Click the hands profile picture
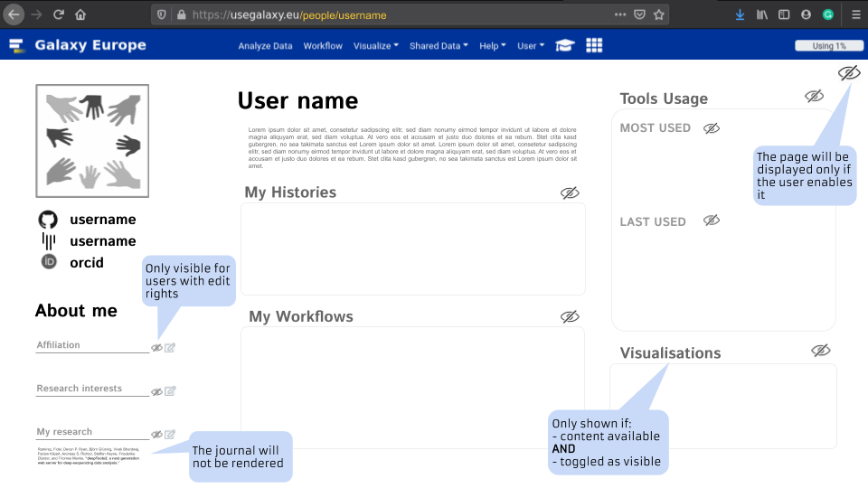 pyautogui.click(x=92, y=141)
